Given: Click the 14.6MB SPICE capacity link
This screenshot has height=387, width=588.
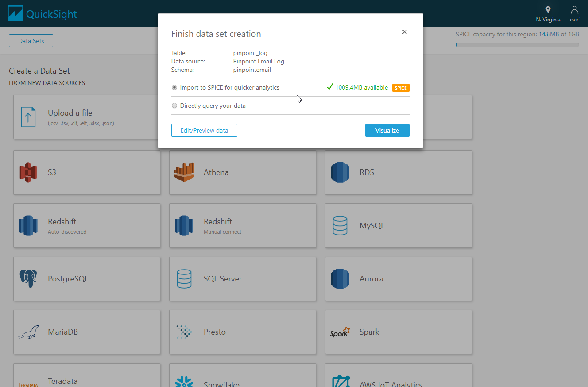Looking at the screenshot, I should (x=549, y=34).
